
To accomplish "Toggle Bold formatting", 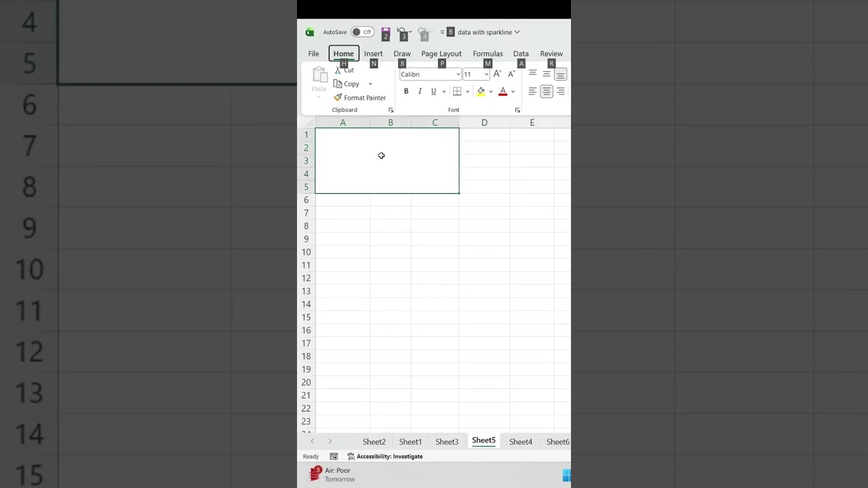I will (406, 91).
